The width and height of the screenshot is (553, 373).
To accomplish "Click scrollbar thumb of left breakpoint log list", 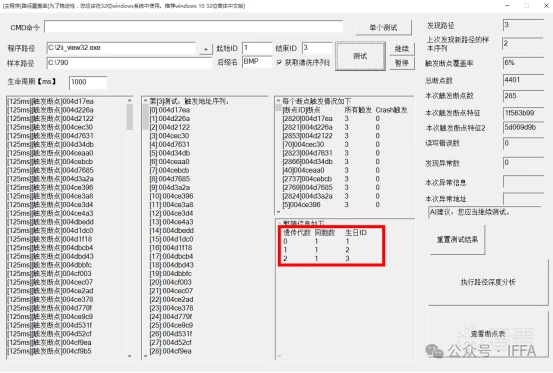I will pos(129,117).
